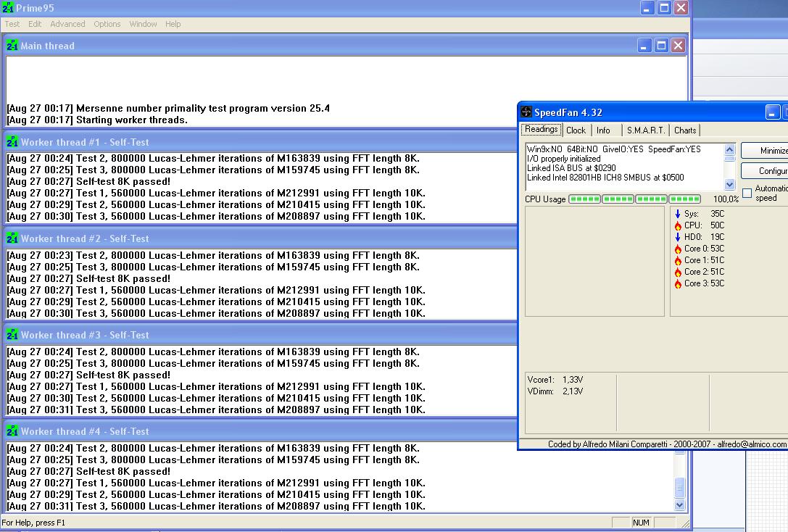Image resolution: width=788 pixels, height=532 pixels.
Task: Click the Core 0 flame icon
Action: pyautogui.click(x=677, y=249)
